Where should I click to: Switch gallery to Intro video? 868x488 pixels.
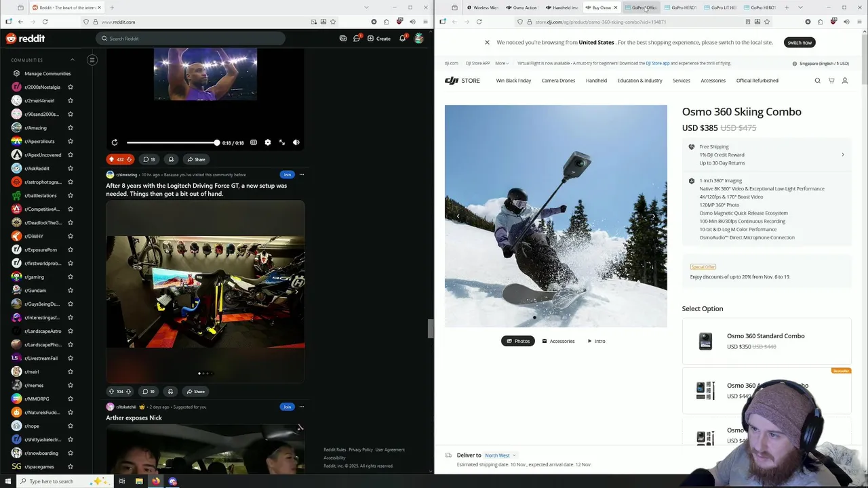[596, 341]
